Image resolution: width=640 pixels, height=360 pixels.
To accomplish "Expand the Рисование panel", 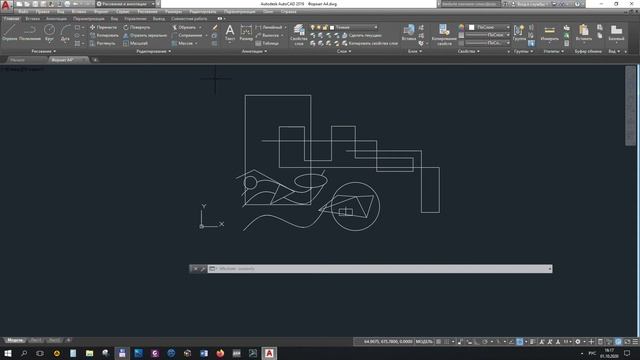I will click(x=44, y=51).
